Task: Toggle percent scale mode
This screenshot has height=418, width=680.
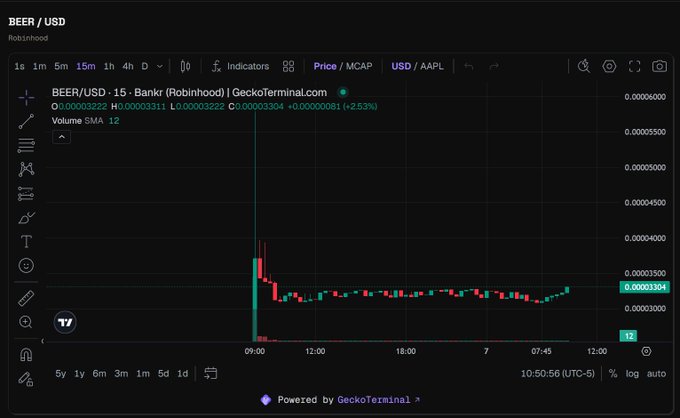Action: click(613, 373)
